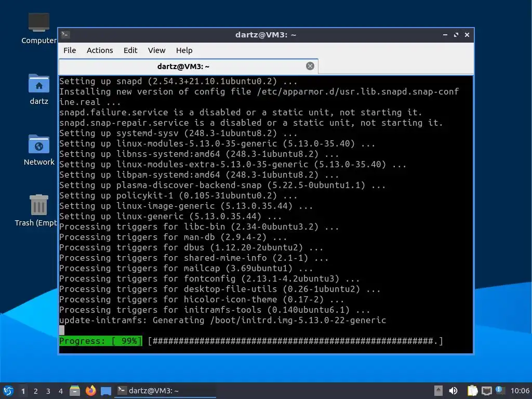Close the terminal window
The image size is (532, 399).
(467, 35)
